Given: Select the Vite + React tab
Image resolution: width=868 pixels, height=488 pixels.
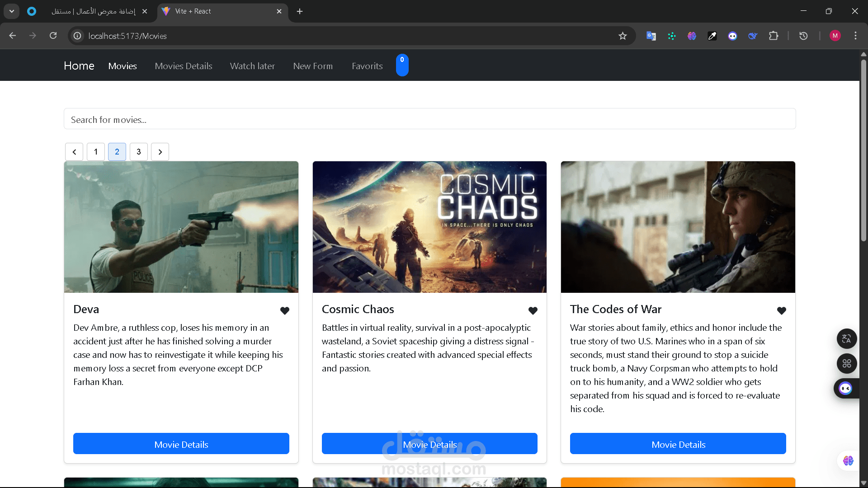Looking at the screenshot, I should coord(222,11).
